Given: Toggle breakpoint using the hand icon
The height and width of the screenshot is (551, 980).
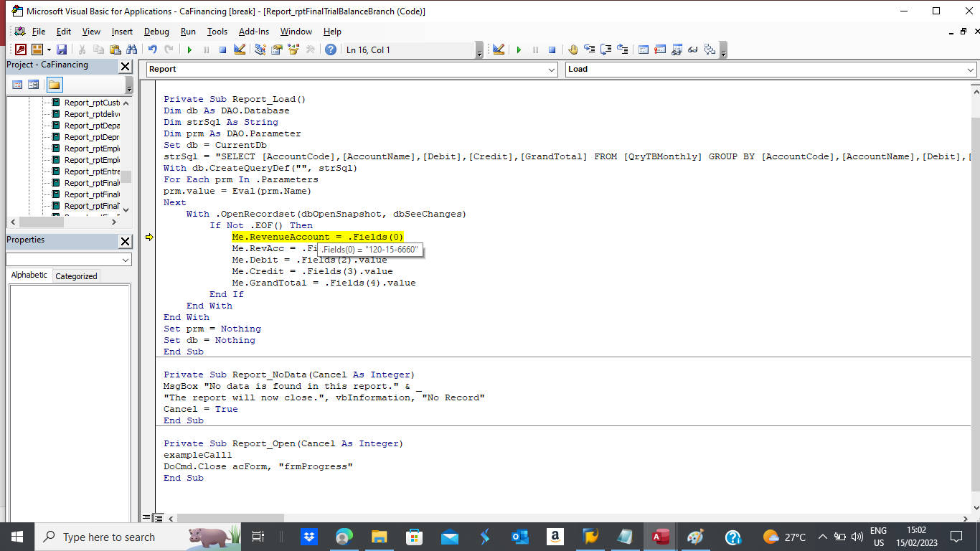Looking at the screenshot, I should coord(573,50).
